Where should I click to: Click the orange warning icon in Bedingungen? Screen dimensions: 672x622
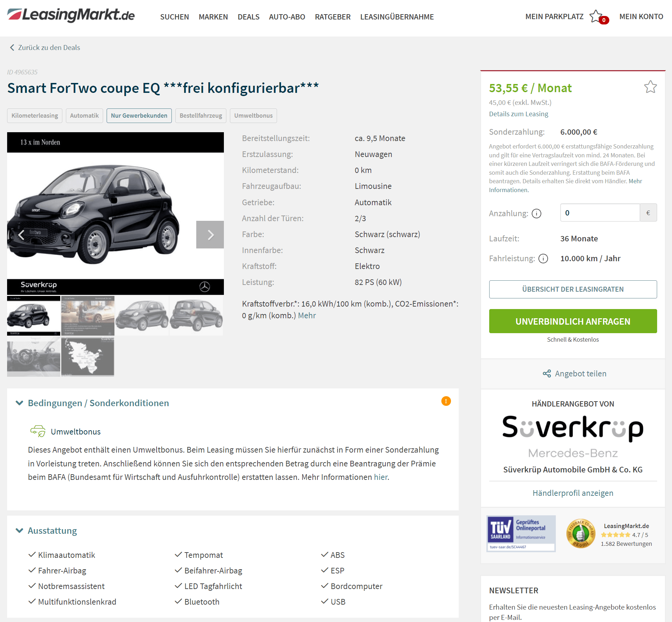pyautogui.click(x=446, y=401)
